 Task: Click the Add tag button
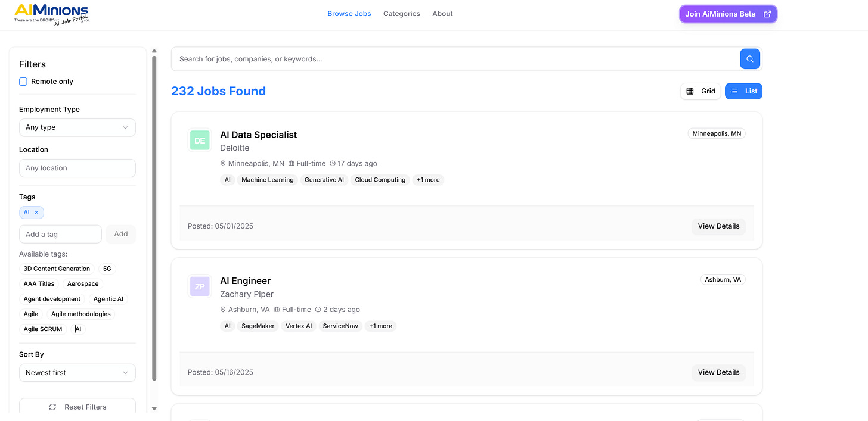(121, 234)
